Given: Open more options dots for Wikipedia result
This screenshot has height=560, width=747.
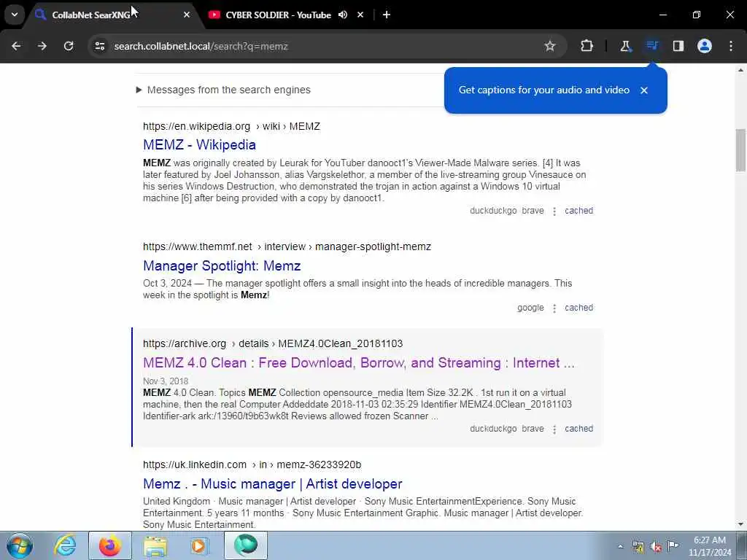Looking at the screenshot, I should click(x=554, y=211).
